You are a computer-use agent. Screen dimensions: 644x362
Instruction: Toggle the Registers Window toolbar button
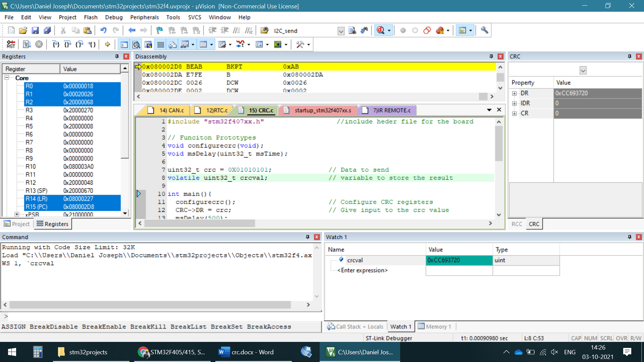click(x=161, y=44)
